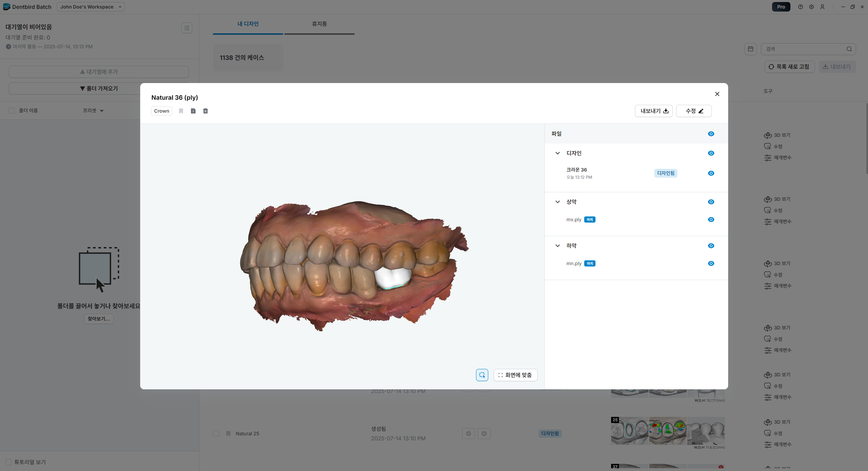Image resolution: width=868 pixels, height=471 pixels.
Task: Toggle mn.ply file visibility eye
Action: coord(711,263)
